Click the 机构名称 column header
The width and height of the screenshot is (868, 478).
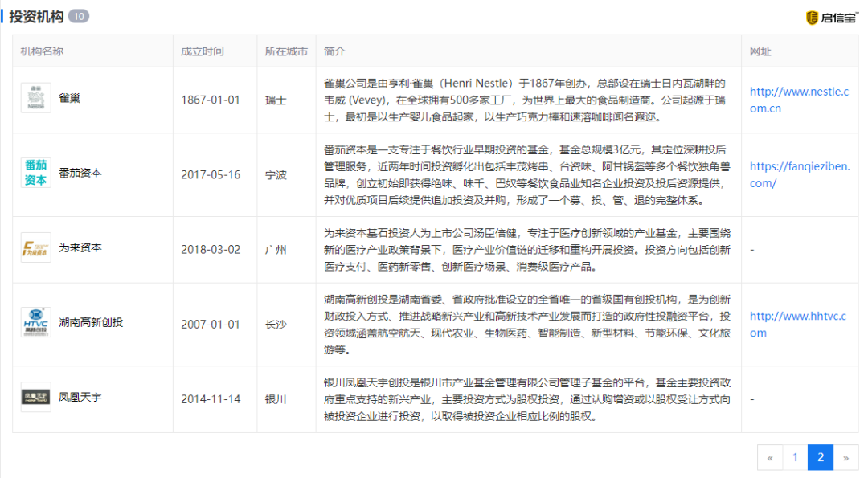point(42,51)
